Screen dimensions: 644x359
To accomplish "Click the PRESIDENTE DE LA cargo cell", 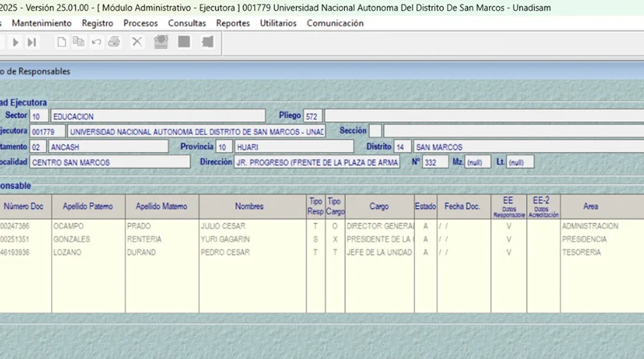I will (379, 239).
